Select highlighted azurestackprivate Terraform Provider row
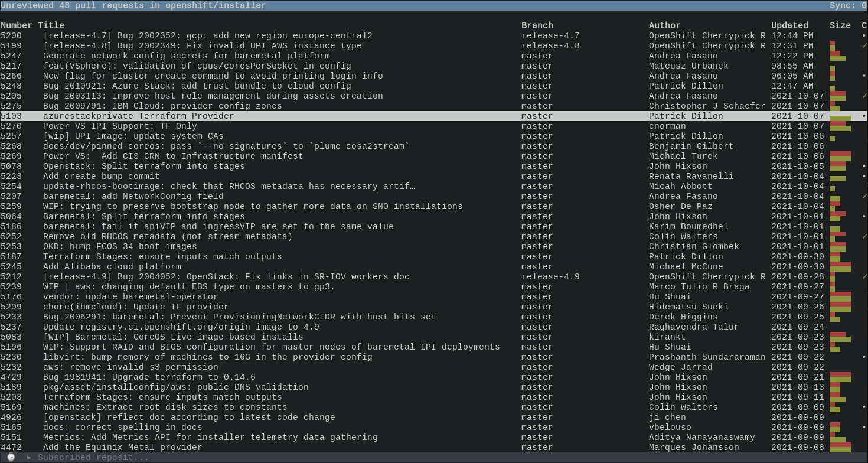Screen dimensions: 868x463 coord(434,116)
